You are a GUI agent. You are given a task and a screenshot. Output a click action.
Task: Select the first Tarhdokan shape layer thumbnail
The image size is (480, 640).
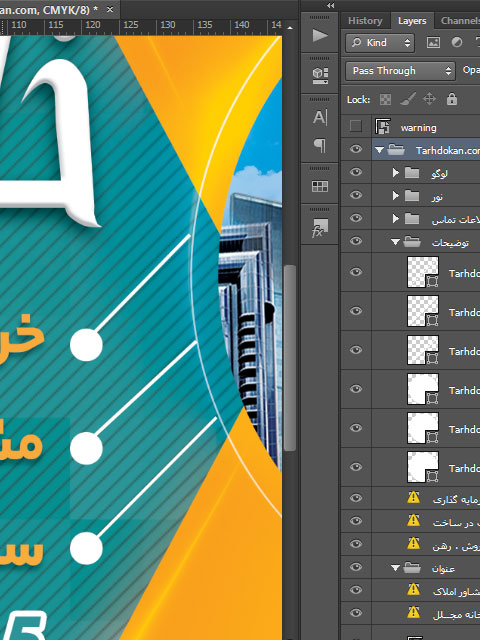tap(423, 272)
